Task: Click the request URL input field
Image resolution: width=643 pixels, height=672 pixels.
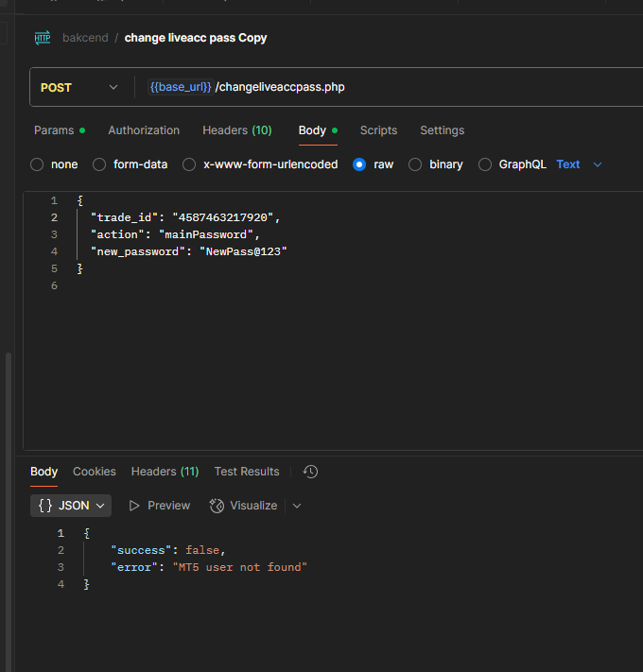Action: point(426,87)
